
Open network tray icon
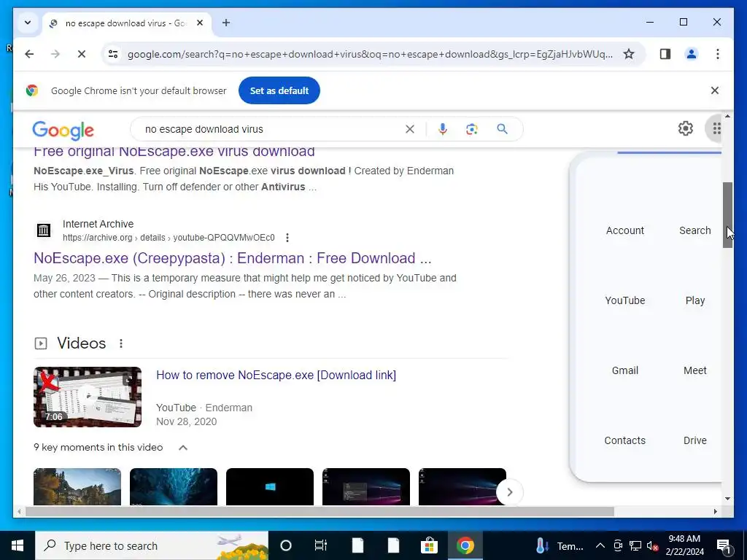635,545
